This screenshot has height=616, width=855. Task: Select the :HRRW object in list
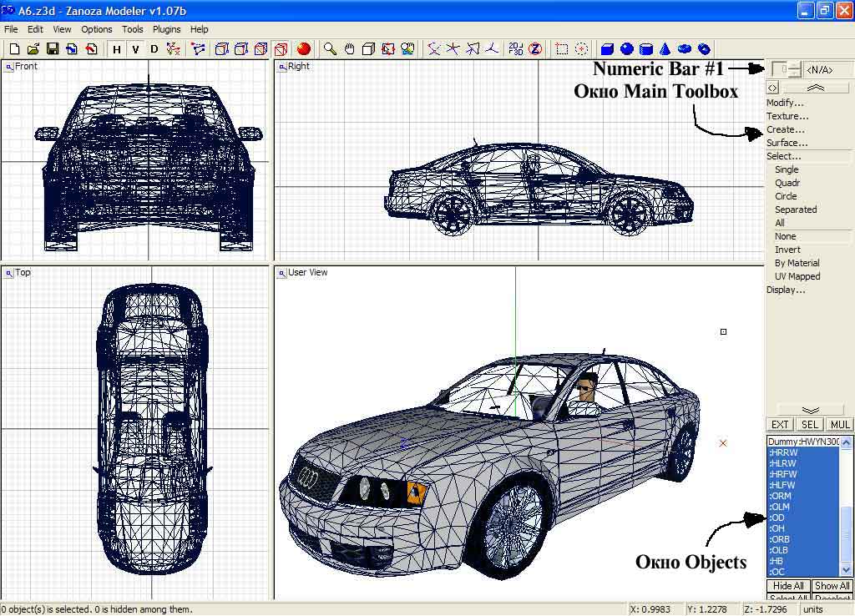coord(803,452)
